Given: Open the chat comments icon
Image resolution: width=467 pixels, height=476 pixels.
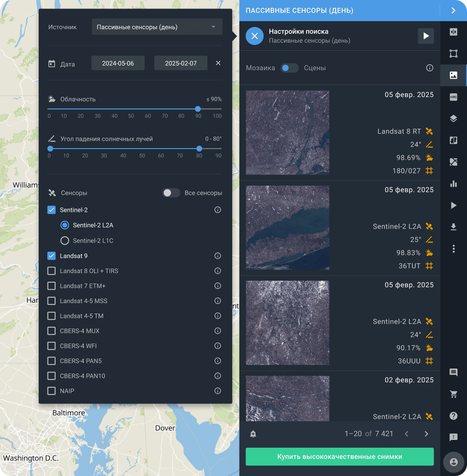Looking at the screenshot, I should click(x=453, y=372).
